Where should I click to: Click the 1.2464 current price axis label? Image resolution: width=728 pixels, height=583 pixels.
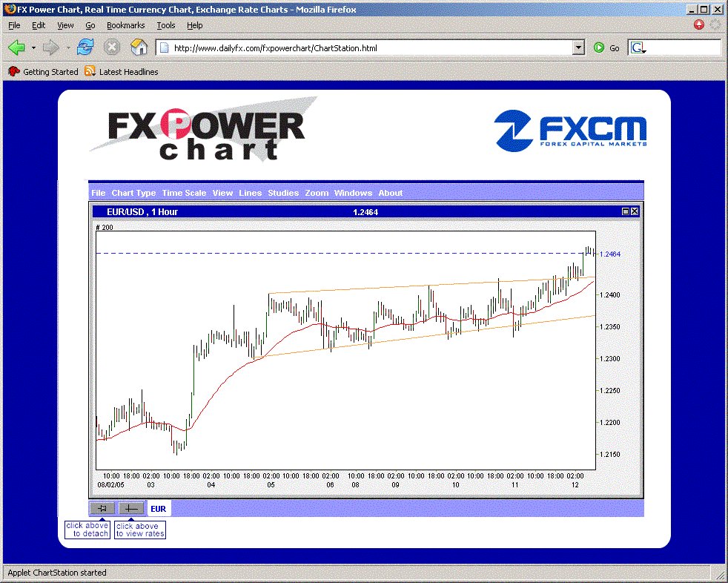click(610, 254)
